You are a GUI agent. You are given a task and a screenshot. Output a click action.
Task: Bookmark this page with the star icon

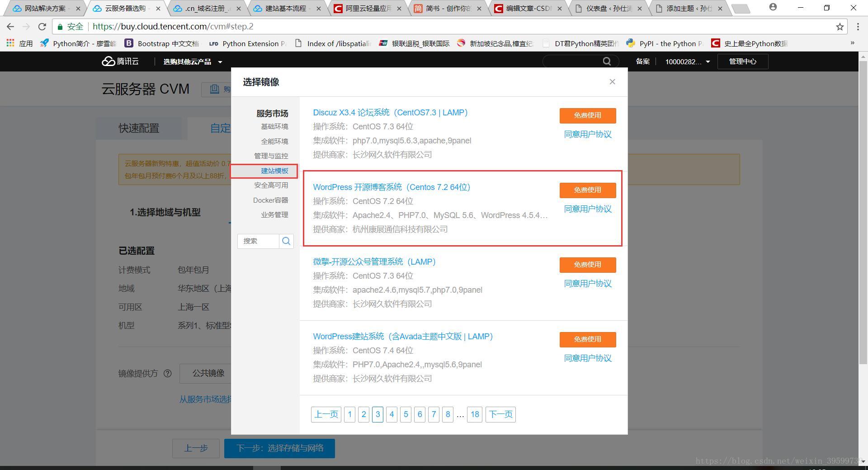pos(840,27)
